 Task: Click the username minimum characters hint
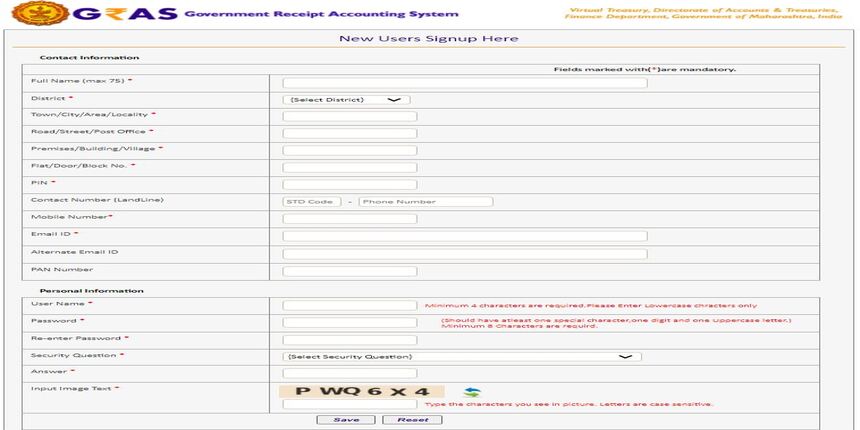(591, 305)
